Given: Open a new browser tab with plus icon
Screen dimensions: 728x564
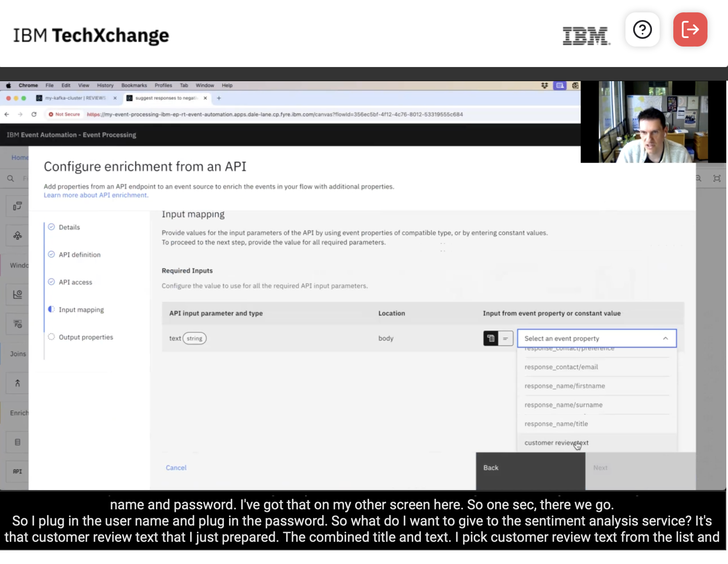Looking at the screenshot, I should click(x=219, y=98).
